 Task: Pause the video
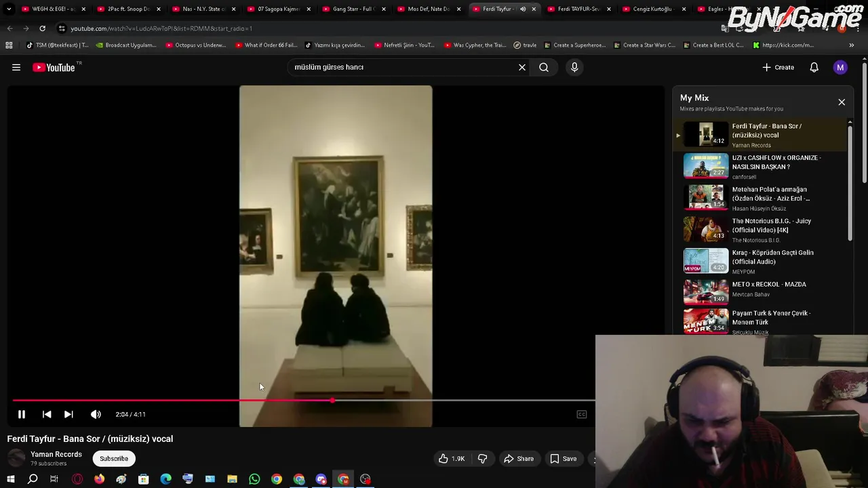click(x=22, y=414)
